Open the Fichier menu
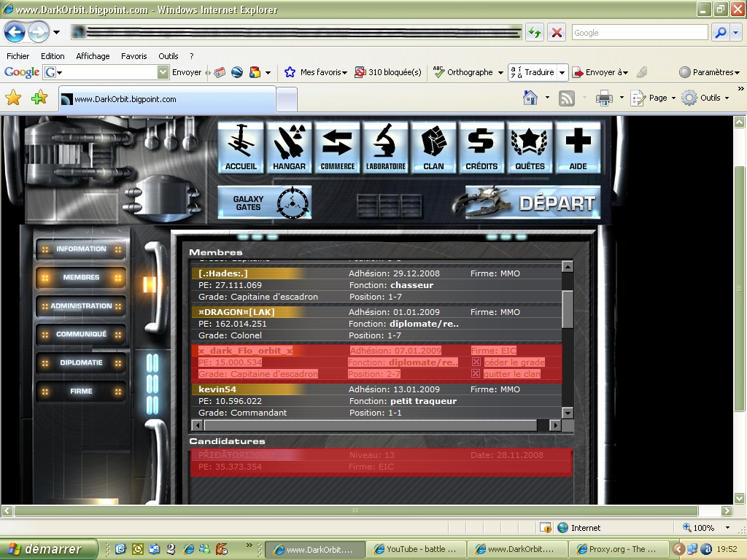The width and height of the screenshot is (747, 560). 18,56
